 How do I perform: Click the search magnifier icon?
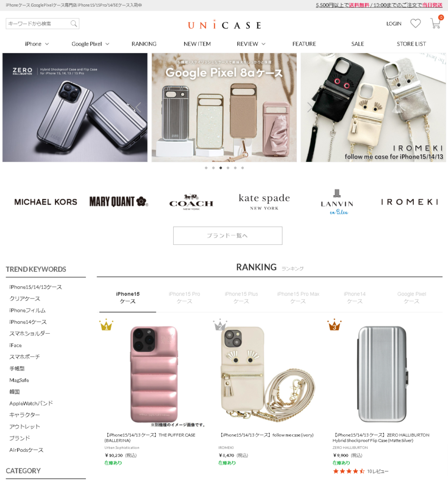pos(74,24)
